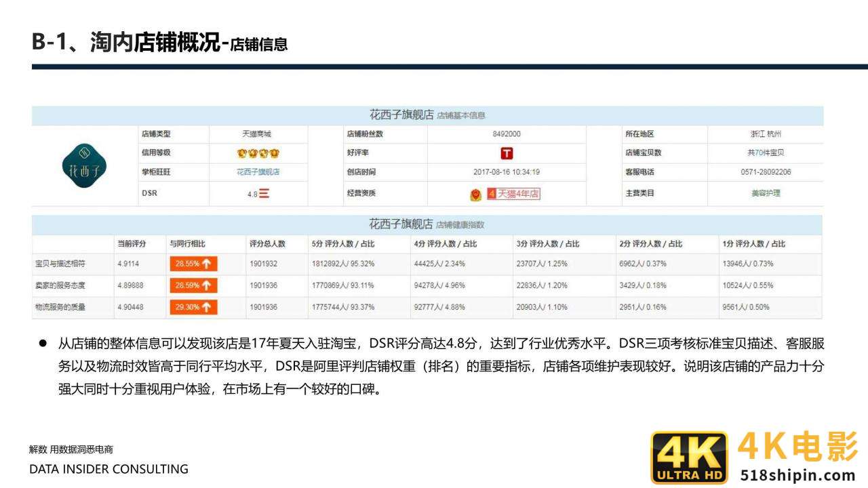Click the red DSR bars icon
The height and width of the screenshot is (488, 868).
[x=264, y=193]
